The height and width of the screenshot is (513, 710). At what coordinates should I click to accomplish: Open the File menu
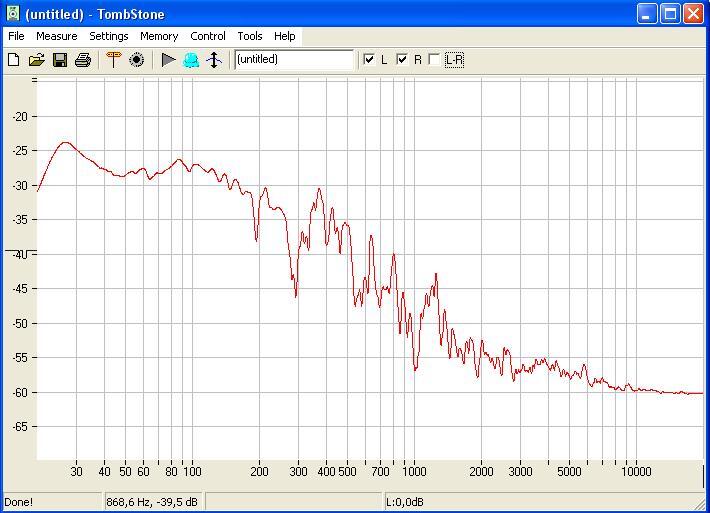[x=16, y=36]
